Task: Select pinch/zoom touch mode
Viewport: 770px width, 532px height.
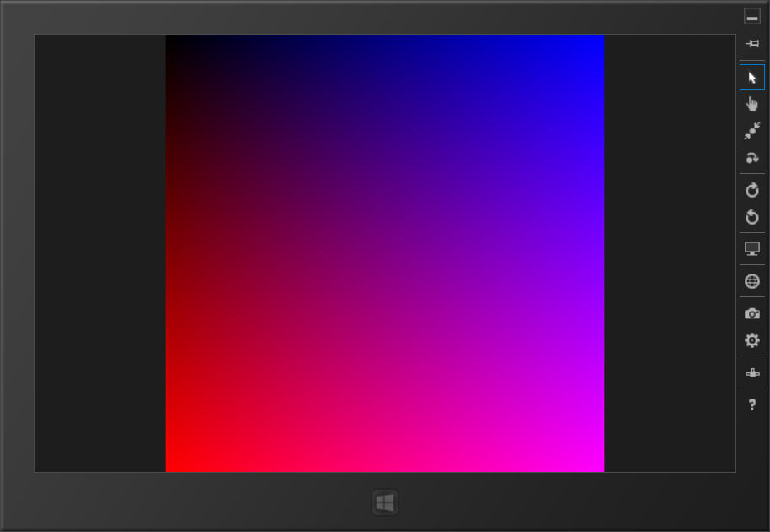Action: pos(751,131)
